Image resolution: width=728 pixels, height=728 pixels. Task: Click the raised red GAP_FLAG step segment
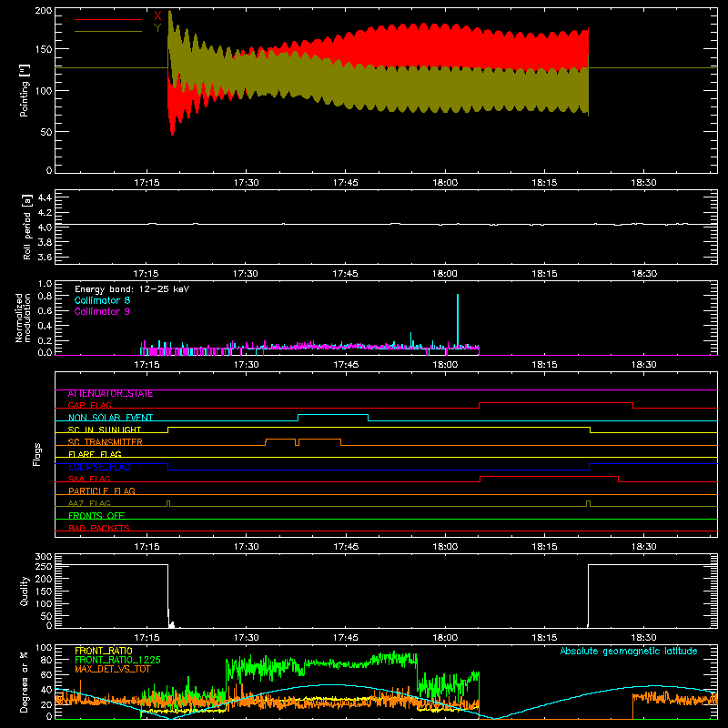(x=556, y=403)
